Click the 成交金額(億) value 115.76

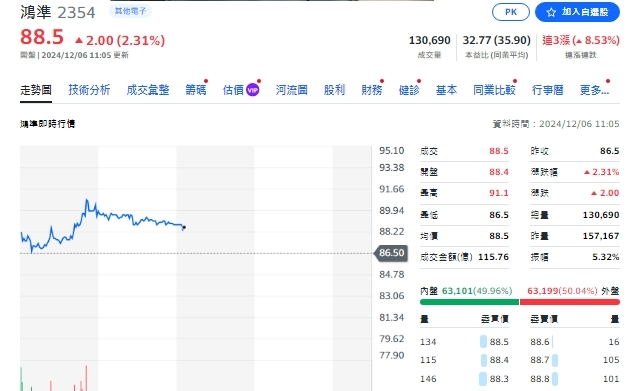[493, 257]
